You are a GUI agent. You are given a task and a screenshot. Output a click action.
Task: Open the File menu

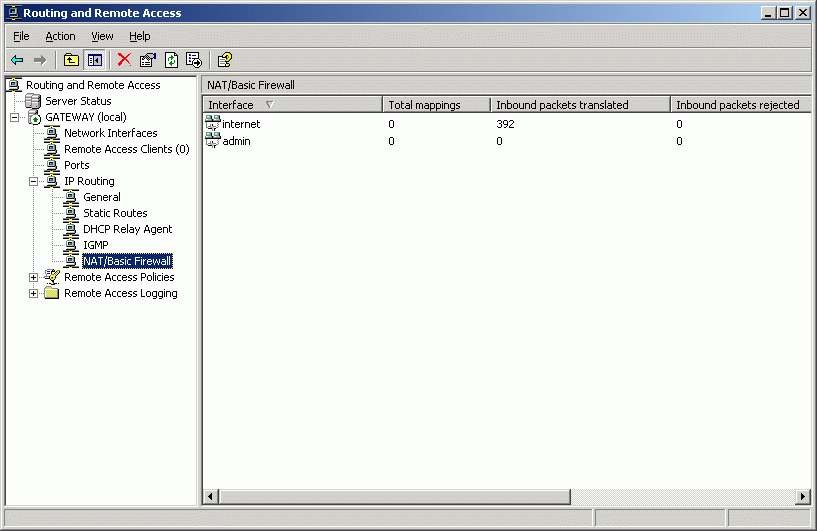21,36
